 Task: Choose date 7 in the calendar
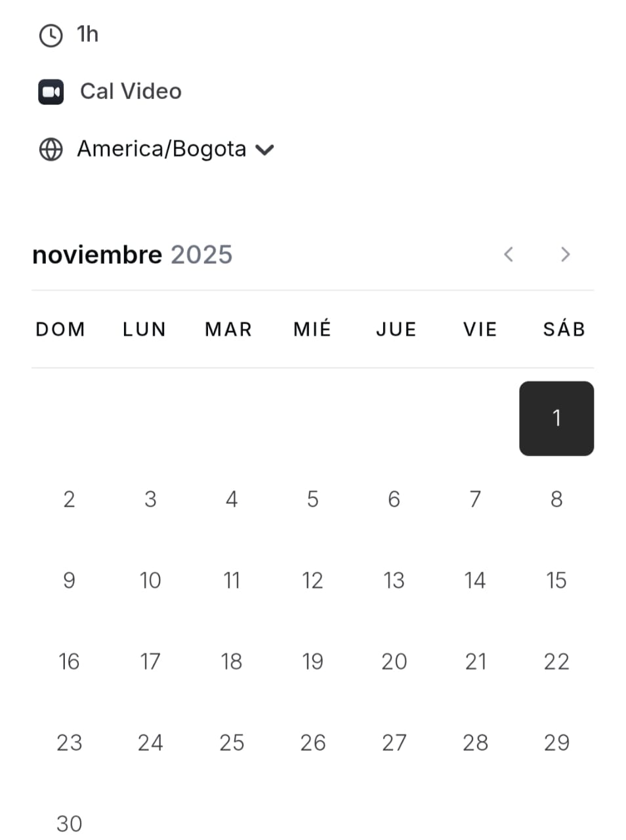(475, 499)
